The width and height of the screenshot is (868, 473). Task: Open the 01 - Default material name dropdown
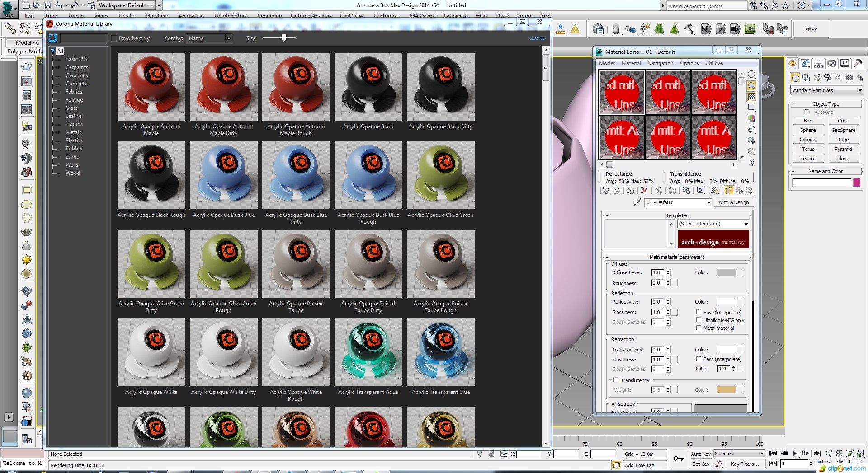click(x=678, y=202)
